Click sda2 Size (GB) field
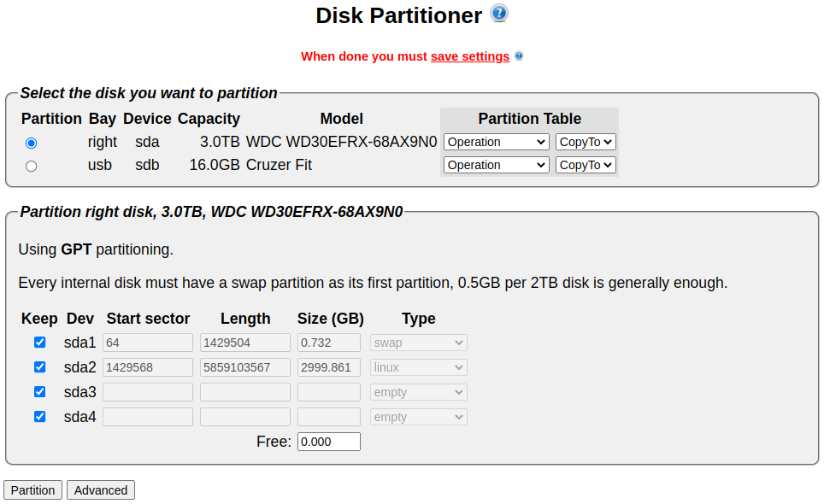Screen dimensions: 824x504 tap(328, 367)
